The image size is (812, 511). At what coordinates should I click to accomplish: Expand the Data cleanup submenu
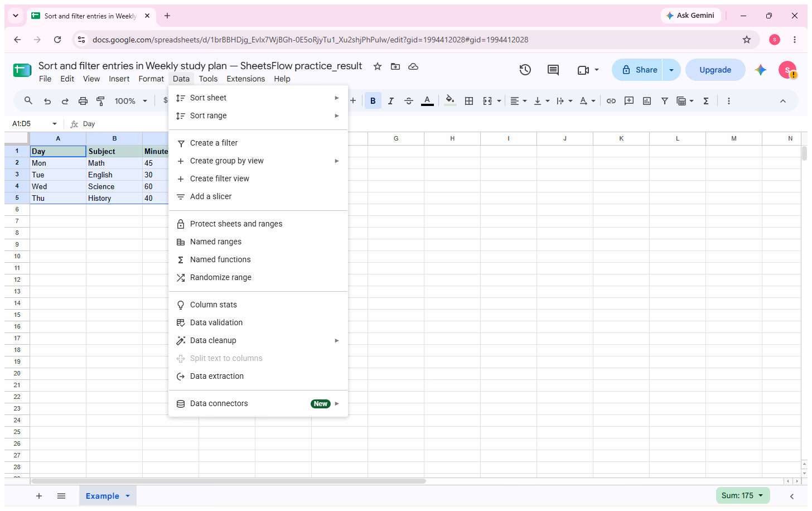pos(258,340)
